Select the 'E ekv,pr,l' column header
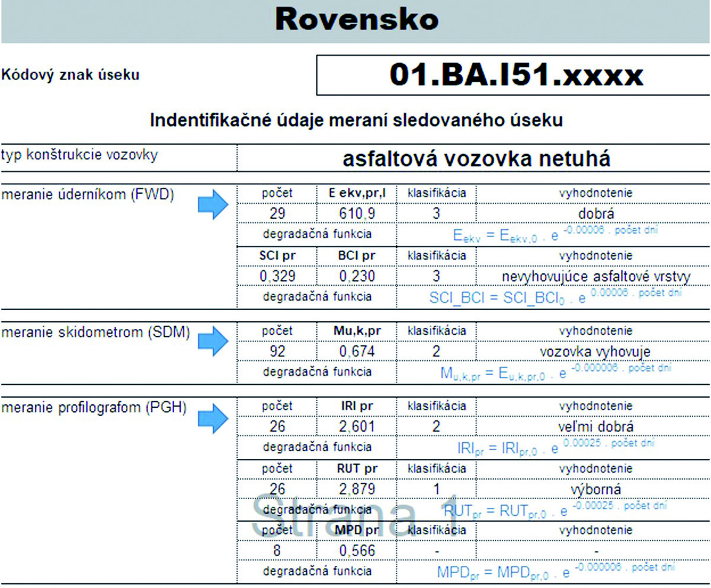 tap(356, 193)
